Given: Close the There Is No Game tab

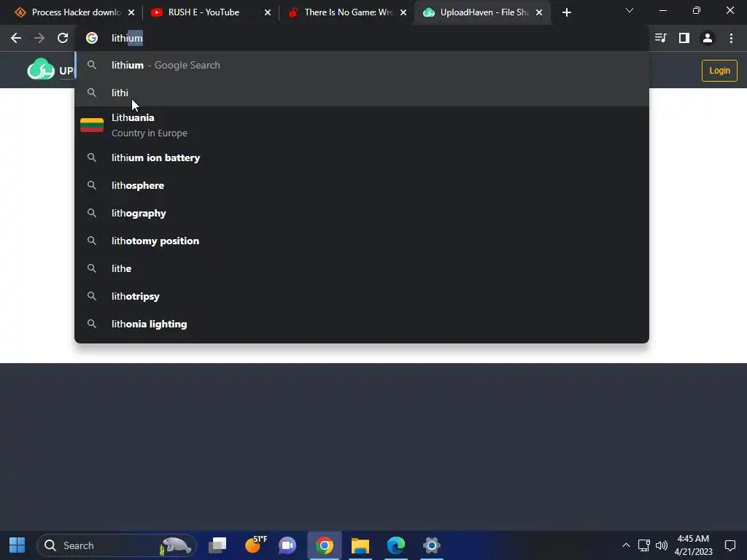Looking at the screenshot, I should pyautogui.click(x=403, y=12).
